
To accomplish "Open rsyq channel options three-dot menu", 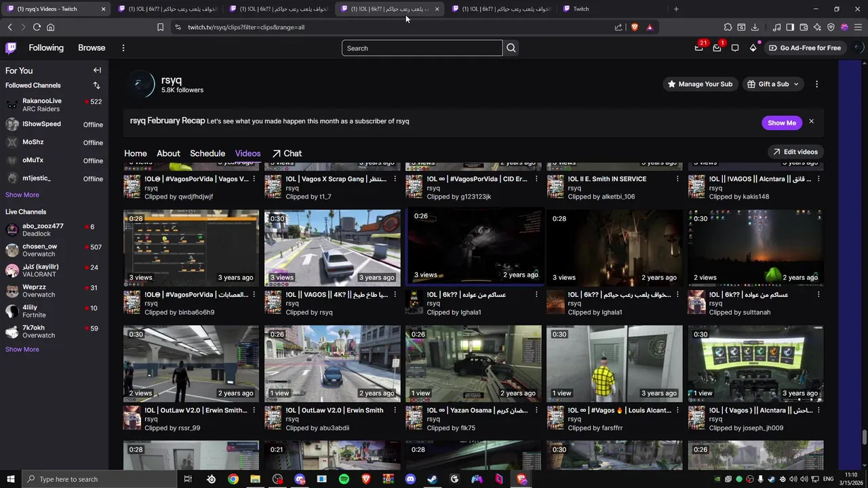I will coord(816,84).
